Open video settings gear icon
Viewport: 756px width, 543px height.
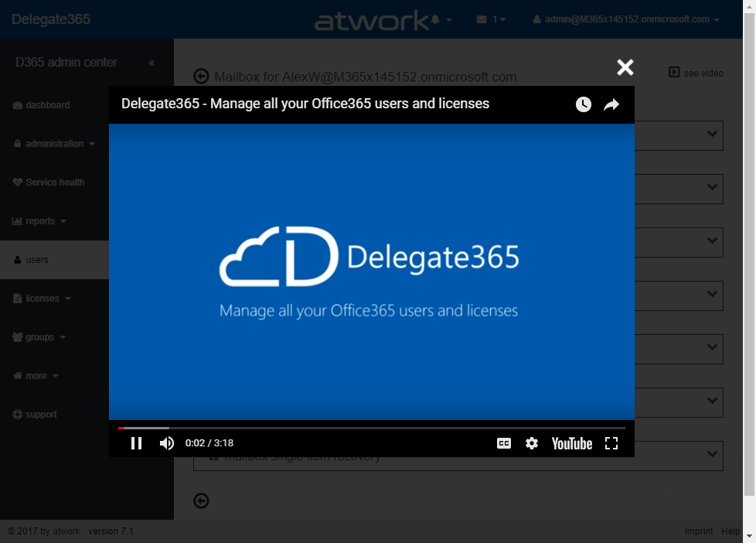pyautogui.click(x=532, y=443)
